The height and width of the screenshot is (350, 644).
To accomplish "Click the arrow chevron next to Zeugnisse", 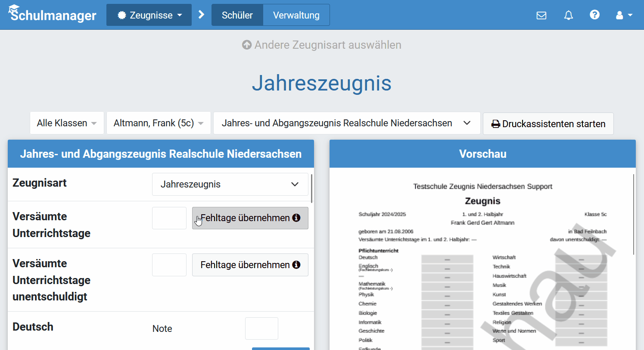I will tap(201, 14).
